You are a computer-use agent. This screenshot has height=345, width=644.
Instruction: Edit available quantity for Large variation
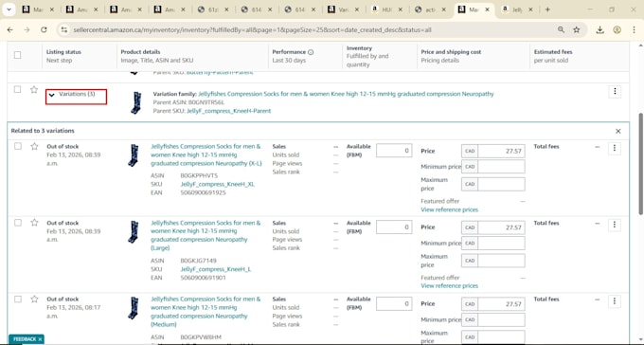pyautogui.click(x=394, y=227)
